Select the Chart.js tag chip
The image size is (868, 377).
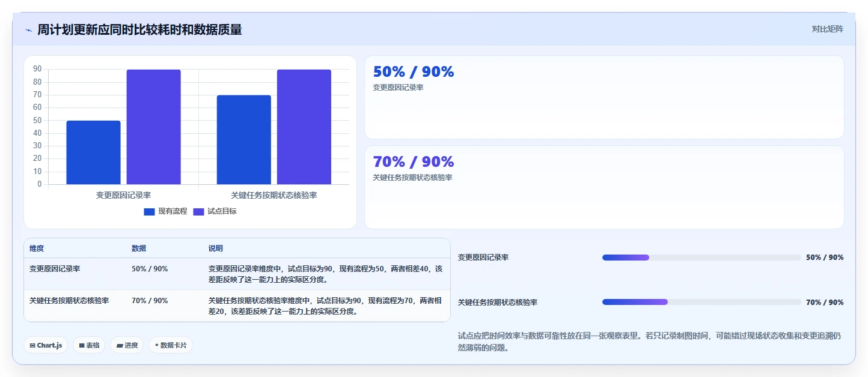pyautogui.click(x=46, y=345)
